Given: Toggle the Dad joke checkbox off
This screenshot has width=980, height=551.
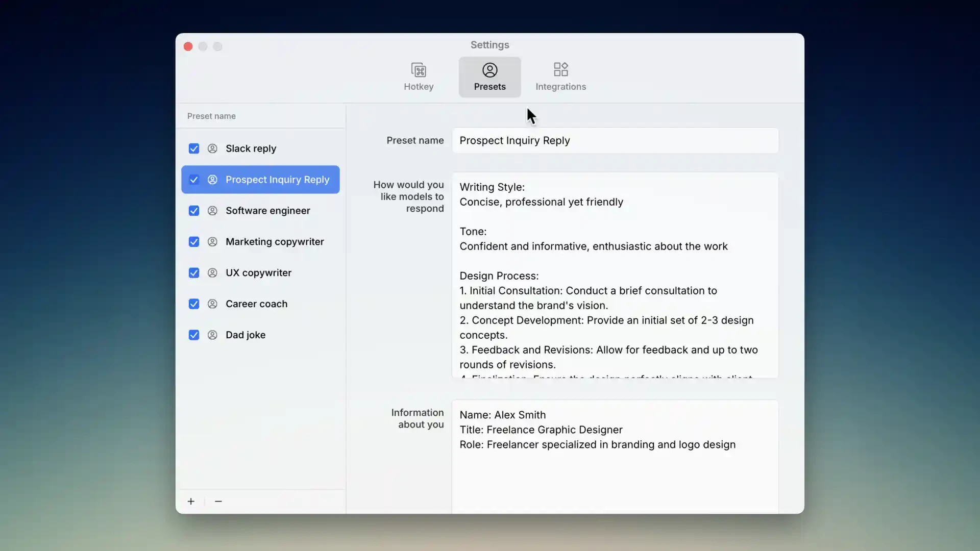Looking at the screenshot, I should click(193, 335).
